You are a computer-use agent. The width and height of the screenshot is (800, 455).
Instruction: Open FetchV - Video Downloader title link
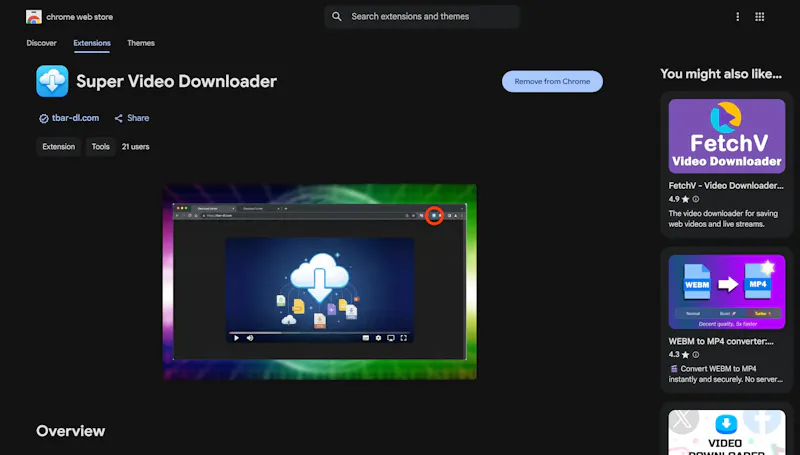coord(726,185)
